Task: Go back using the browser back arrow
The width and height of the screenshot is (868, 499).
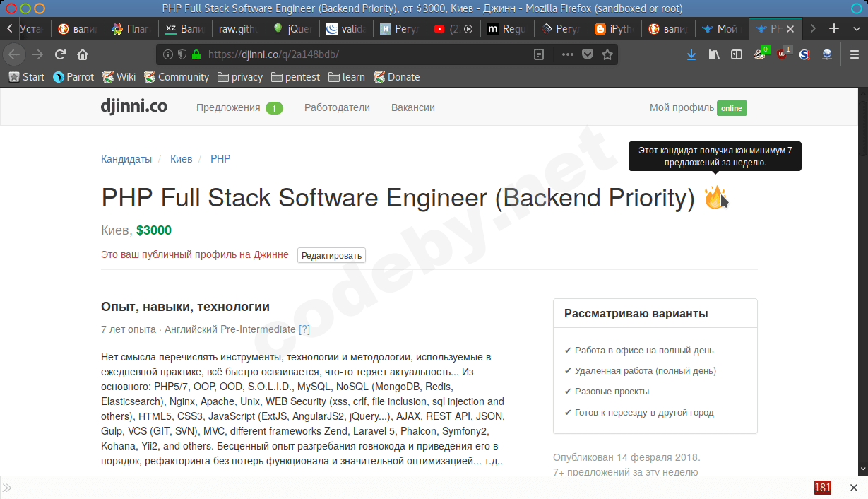Action: tap(15, 54)
